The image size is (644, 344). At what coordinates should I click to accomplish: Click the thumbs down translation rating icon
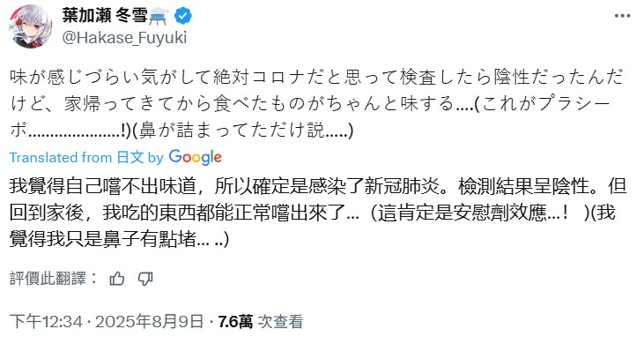pyautogui.click(x=145, y=279)
